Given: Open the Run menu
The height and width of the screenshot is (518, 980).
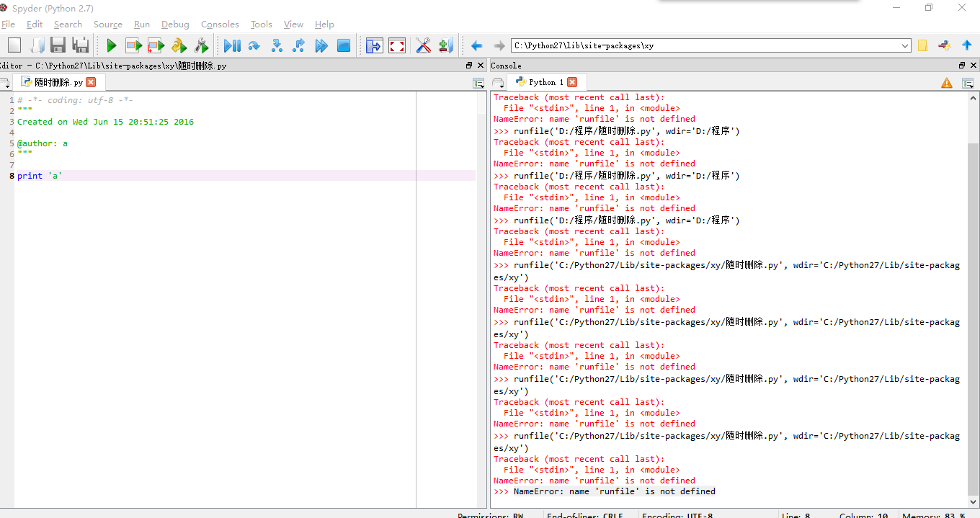Looking at the screenshot, I should click(x=142, y=24).
